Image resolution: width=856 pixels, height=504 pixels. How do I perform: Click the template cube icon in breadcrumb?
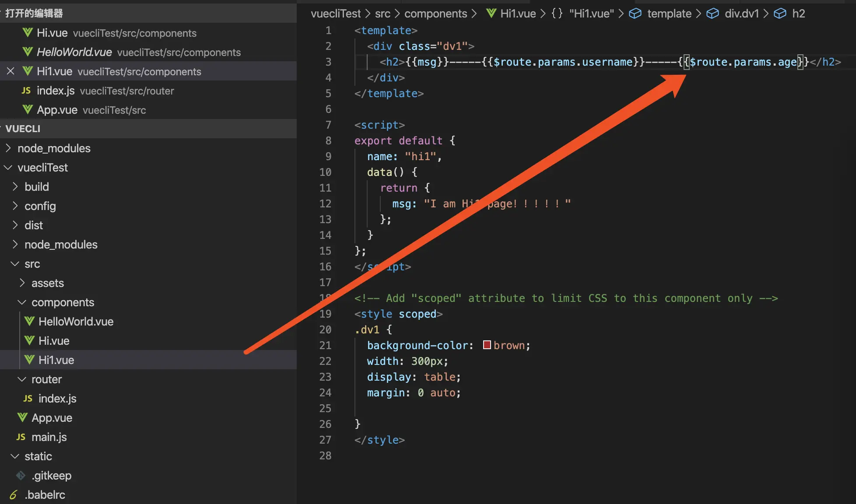click(635, 14)
